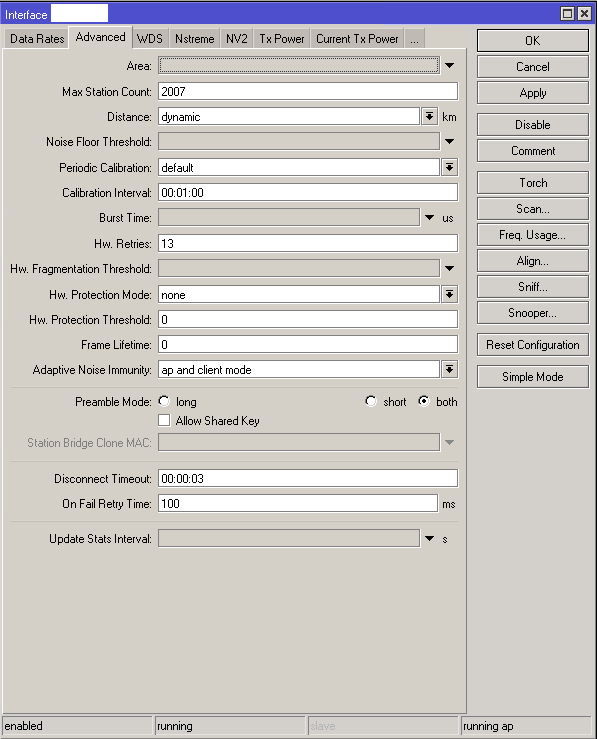The height and width of the screenshot is (739, 597).
Task: Switch to the NV2 tab
Action: point(237,39)
